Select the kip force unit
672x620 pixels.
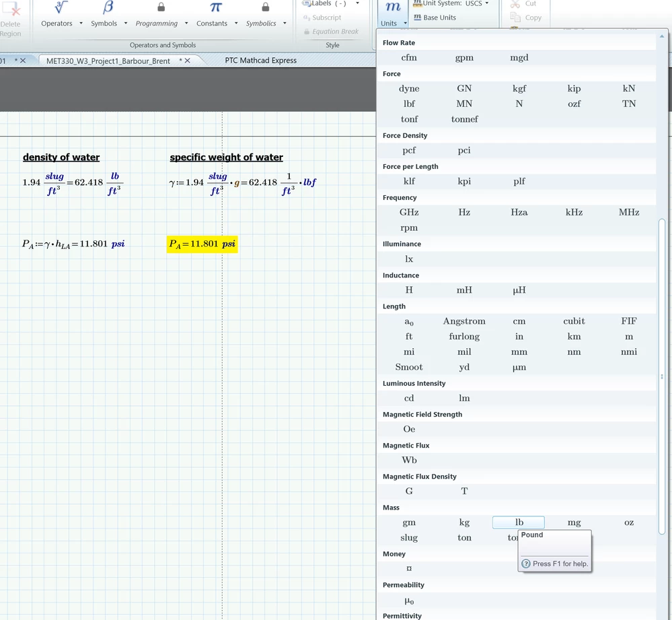[x=574, y=88]
